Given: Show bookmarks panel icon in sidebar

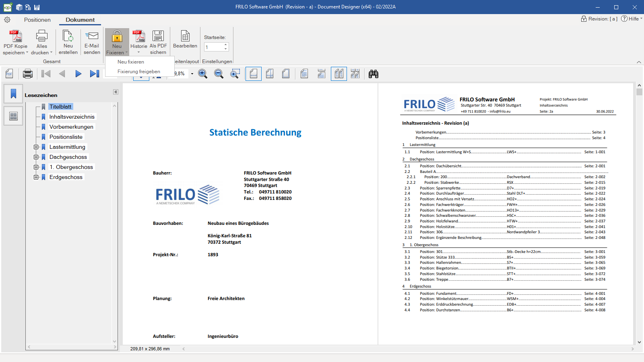Looking at the screenshot, I should tap(13, 94).
